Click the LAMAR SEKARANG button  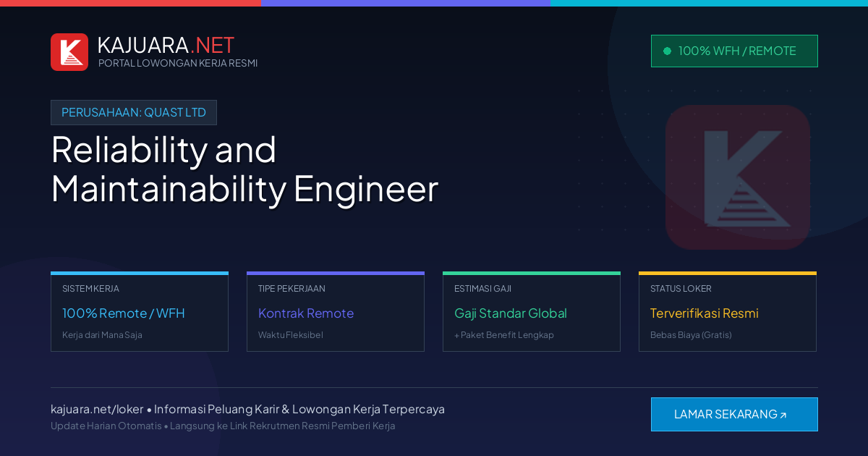734,414
